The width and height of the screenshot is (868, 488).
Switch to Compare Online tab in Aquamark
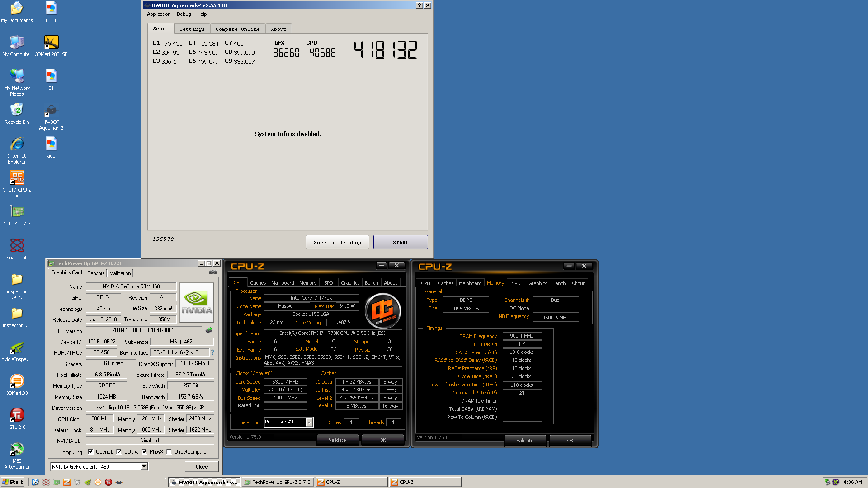tap(238, 29)
